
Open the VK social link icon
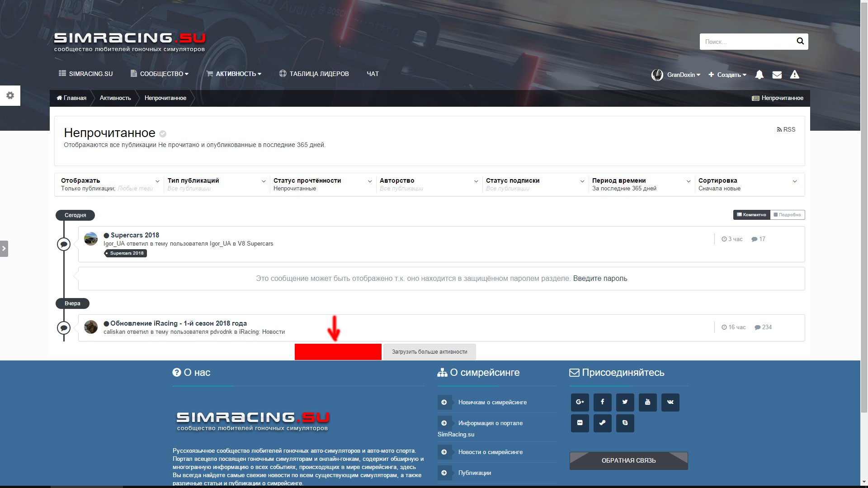(670, 402)
